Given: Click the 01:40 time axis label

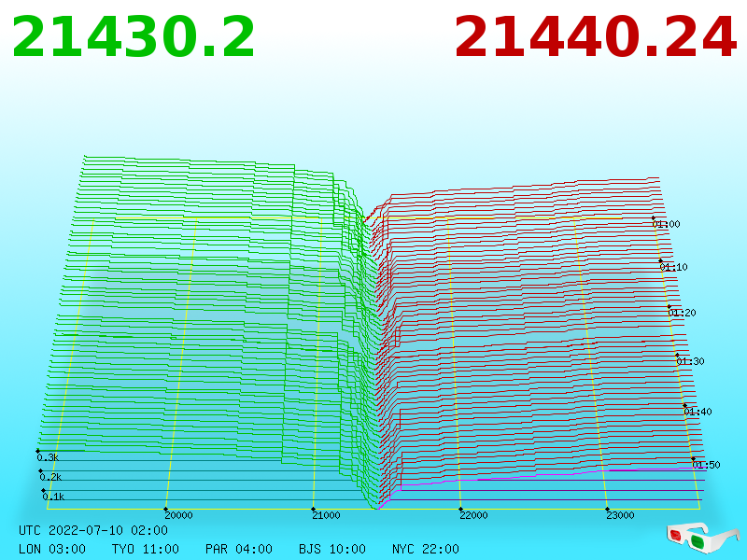Looking at the screenshot, I should [698, 412].
